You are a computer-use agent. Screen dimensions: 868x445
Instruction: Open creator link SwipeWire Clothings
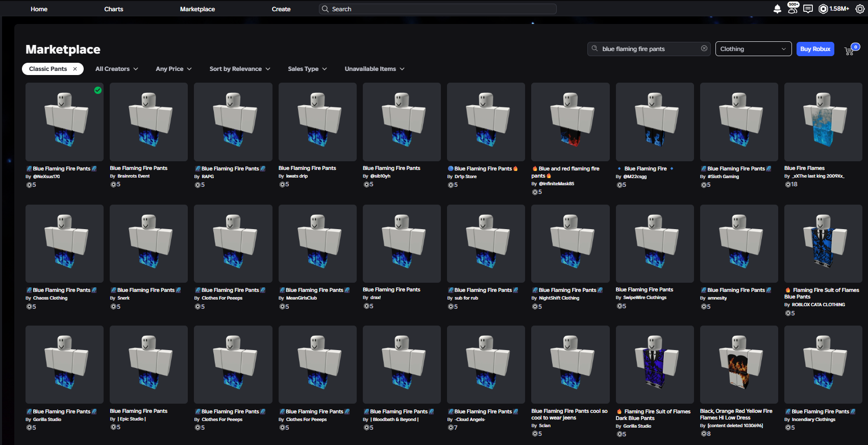click(645, 298)
